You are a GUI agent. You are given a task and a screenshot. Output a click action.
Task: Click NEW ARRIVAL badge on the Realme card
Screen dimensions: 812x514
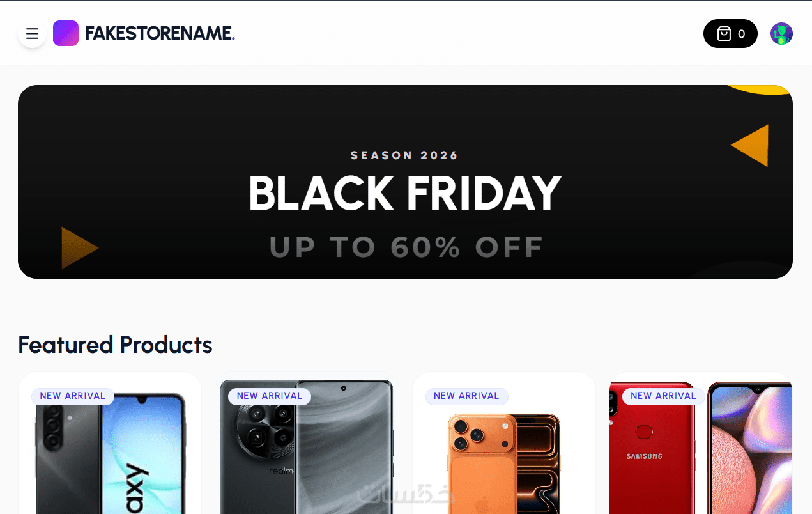tap(270, 396)
